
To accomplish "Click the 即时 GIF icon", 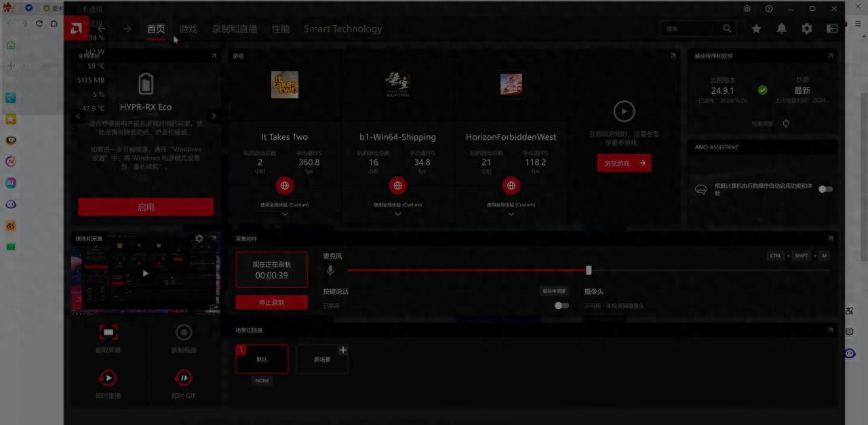I will click(x=183, y=378).
